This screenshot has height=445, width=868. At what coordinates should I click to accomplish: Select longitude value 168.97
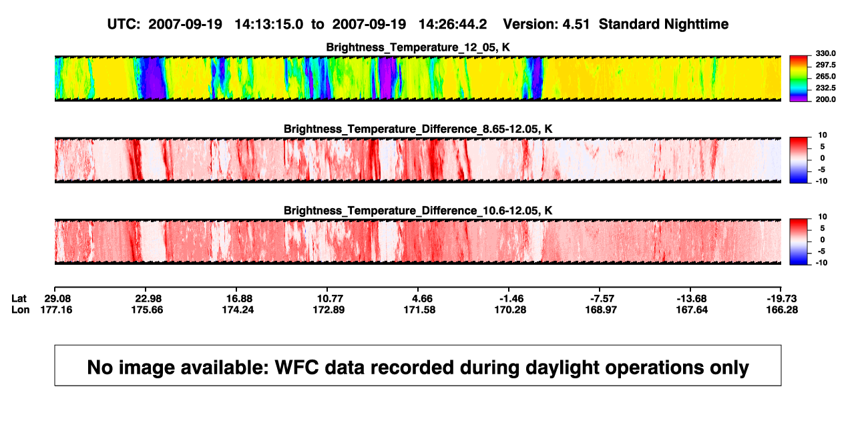click(602, 310)
